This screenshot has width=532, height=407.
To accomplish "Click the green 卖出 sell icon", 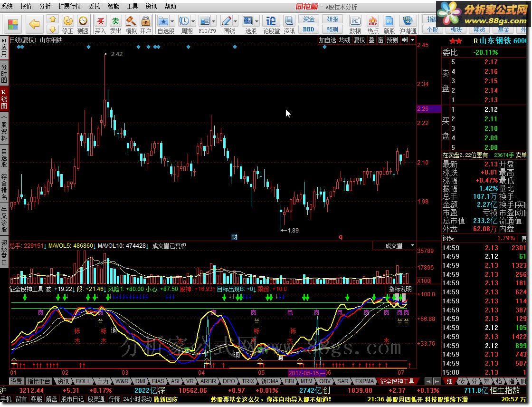I will [116, 21].
